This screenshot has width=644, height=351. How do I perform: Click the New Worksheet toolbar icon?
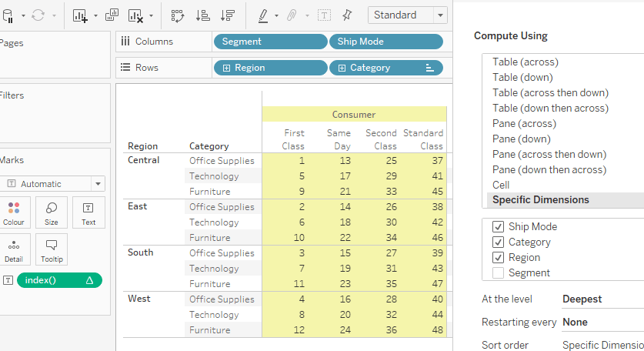(80, 15)
